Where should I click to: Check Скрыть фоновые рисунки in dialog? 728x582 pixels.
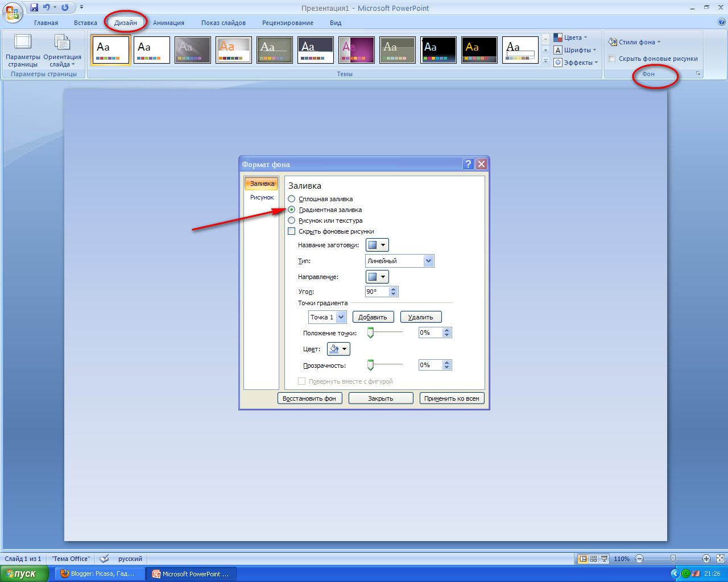(292, 231)
